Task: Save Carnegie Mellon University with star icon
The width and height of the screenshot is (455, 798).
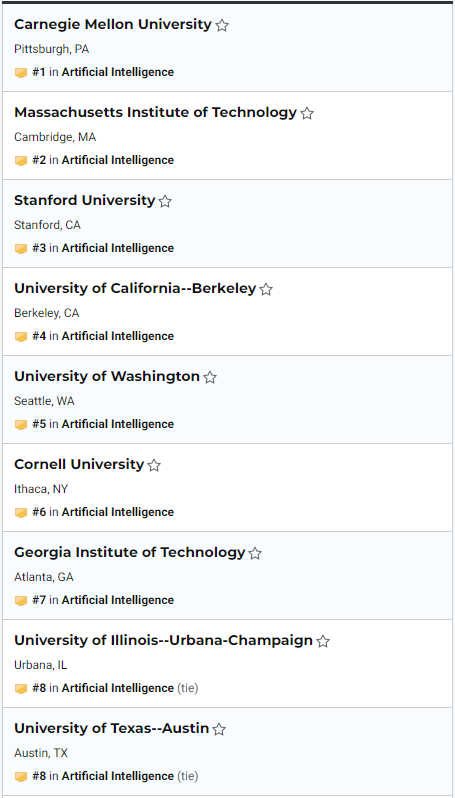Action: tap(222, 25)
